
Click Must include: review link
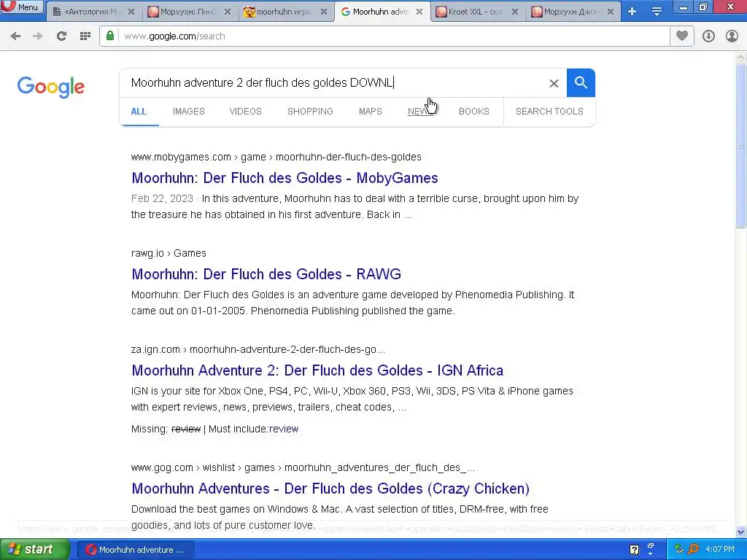[x=284, y=429]
